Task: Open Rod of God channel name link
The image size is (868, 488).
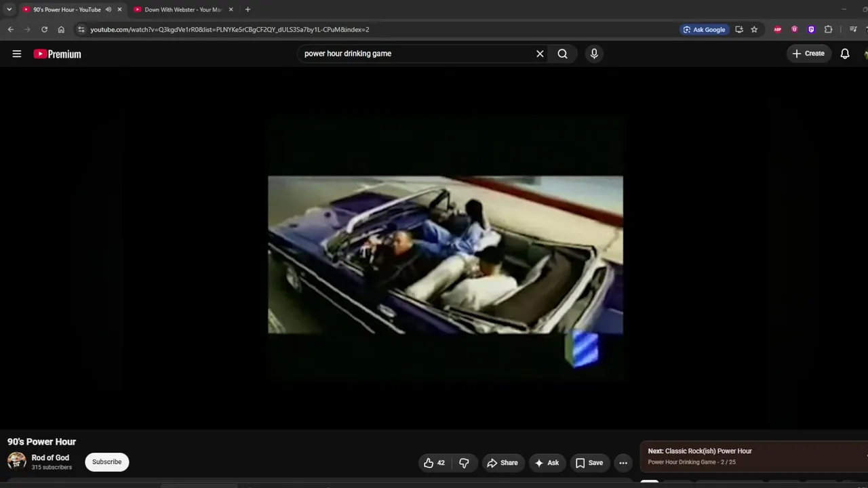Action: click(x=50, y=457)
